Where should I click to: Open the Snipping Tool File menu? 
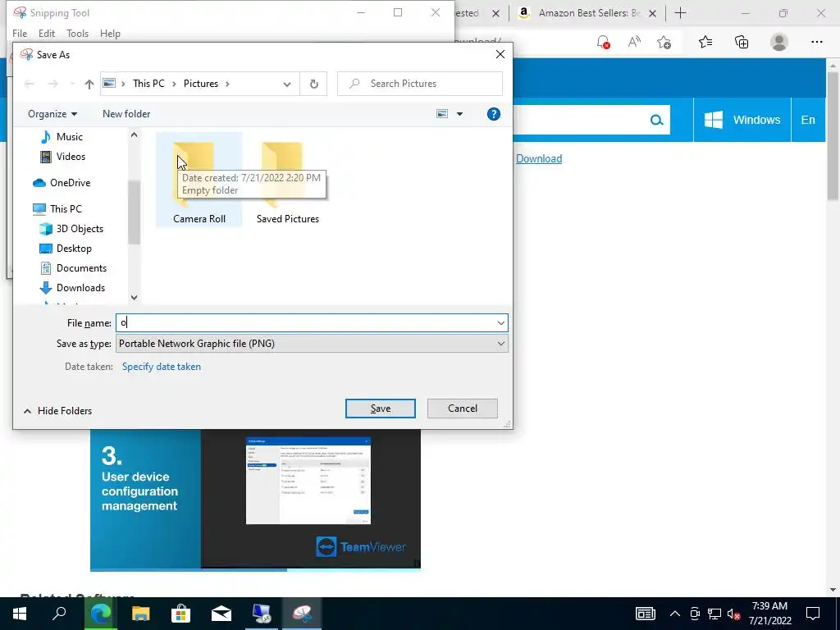coord(20,34)
